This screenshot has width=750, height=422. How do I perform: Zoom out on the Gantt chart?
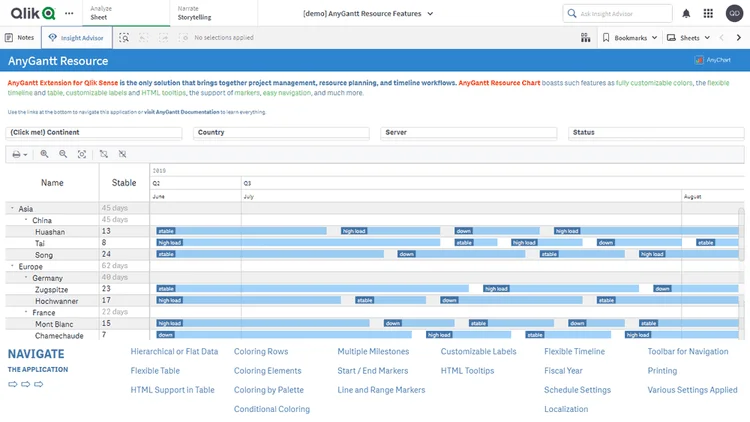point(63,154)
